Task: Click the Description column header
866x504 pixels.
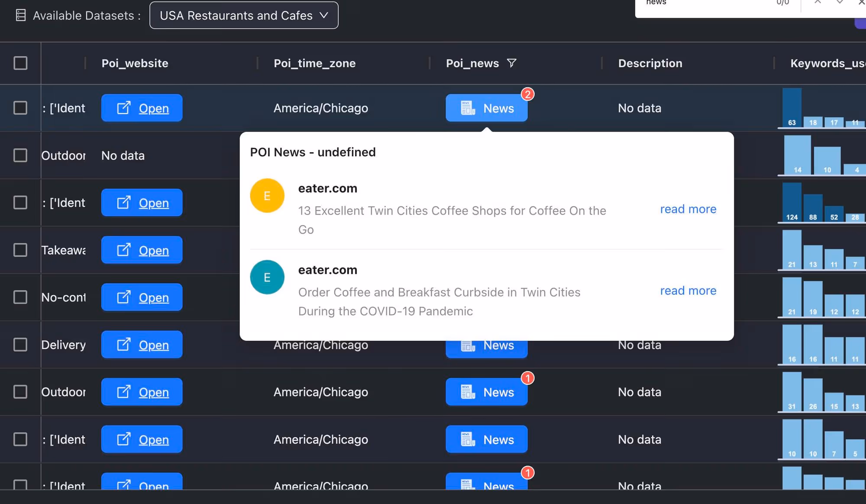Action: coord(650,63)
